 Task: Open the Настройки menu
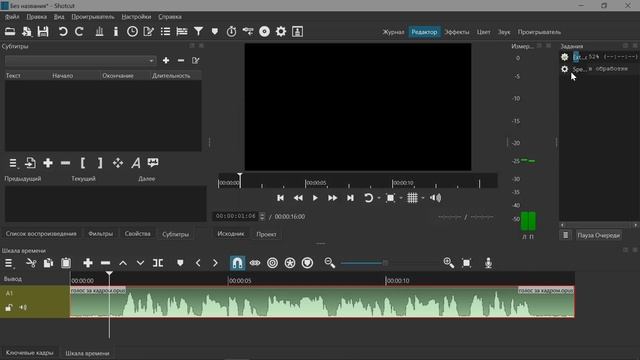pyautogui.click(x=136, y=17)
